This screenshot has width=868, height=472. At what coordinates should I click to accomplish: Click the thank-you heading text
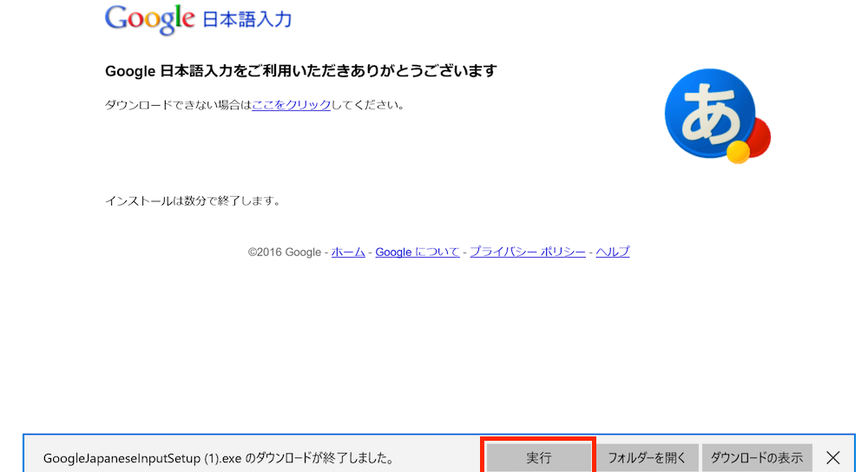(x=301, y=71)
